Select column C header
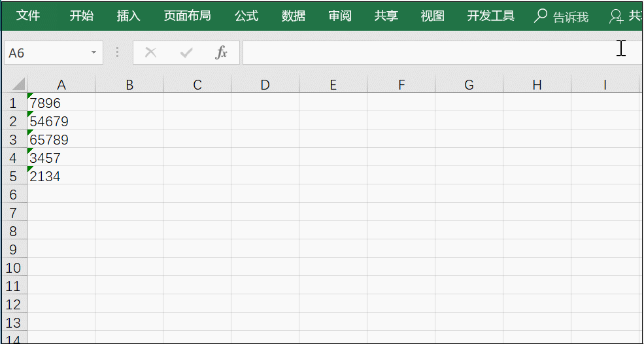 (x=197, y=84)
